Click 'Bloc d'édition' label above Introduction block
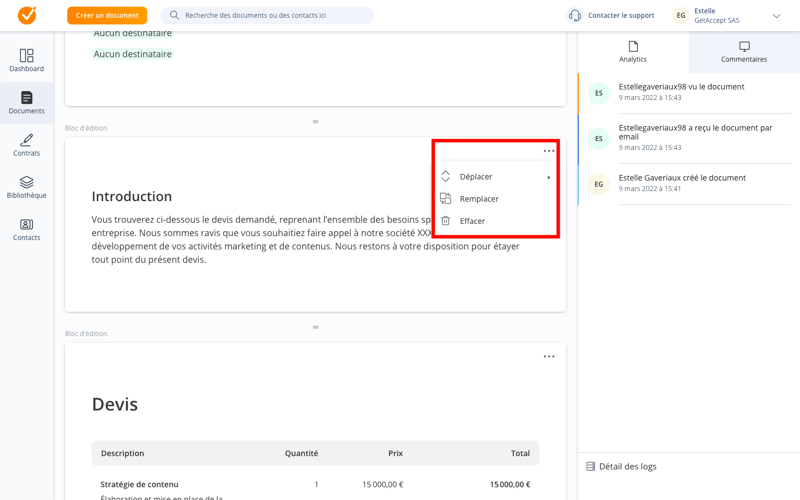 pyautogui.click(x=86, y=128)
